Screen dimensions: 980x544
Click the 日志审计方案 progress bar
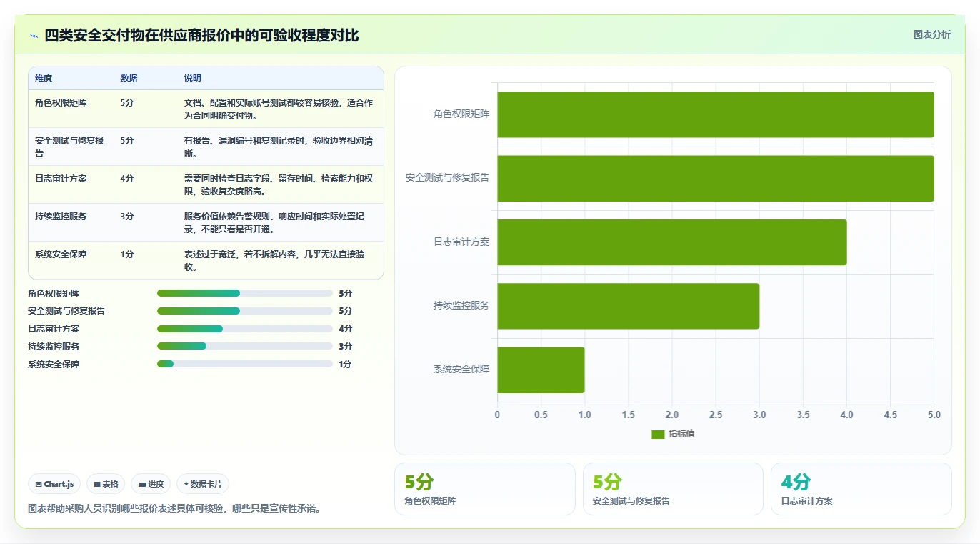[x=245, y=329]
